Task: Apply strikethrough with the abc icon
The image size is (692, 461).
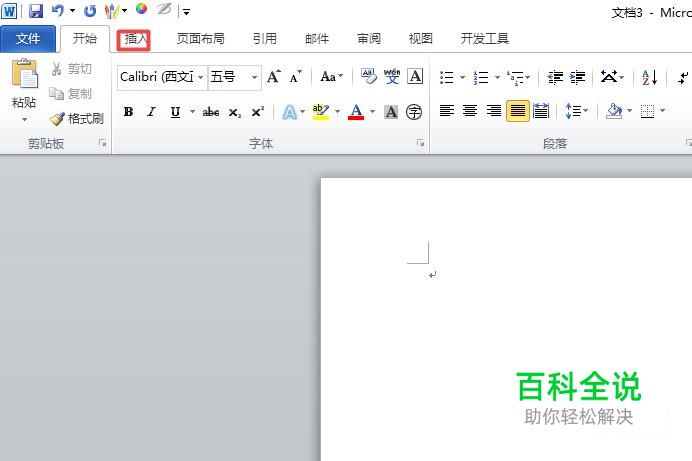Action: click(x=211, y=112)
